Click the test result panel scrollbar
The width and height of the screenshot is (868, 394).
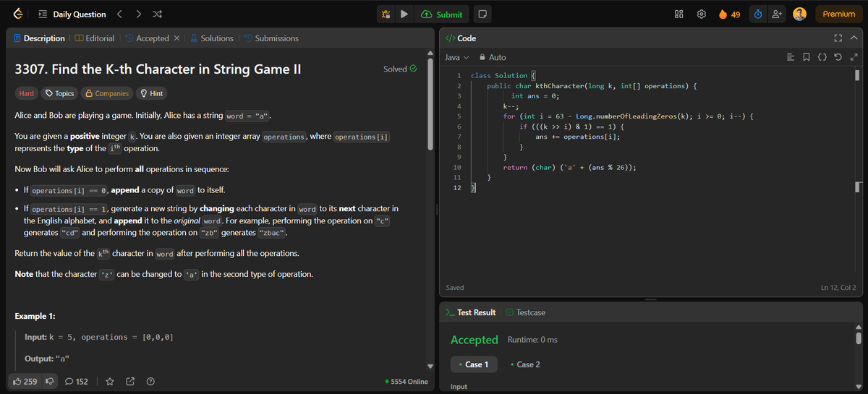tap(859, 338)
